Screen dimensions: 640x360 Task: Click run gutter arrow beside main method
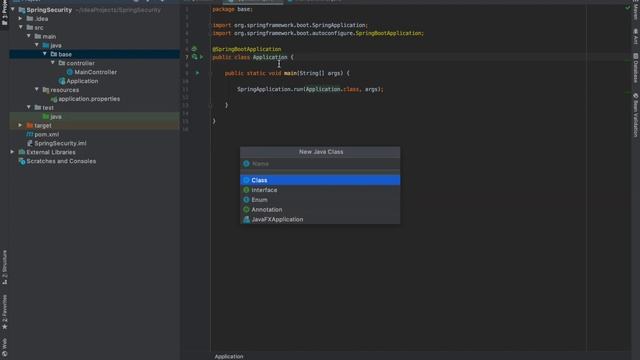[198, 73]
